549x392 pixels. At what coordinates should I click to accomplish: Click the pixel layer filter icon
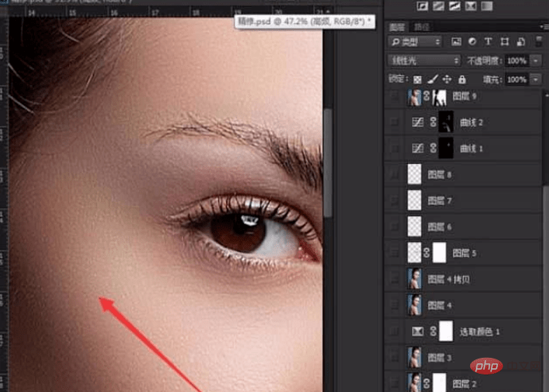457,41
